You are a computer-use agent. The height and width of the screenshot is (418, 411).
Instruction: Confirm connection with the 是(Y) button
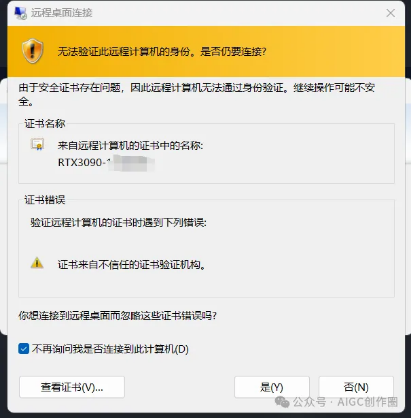pos(272,387)
